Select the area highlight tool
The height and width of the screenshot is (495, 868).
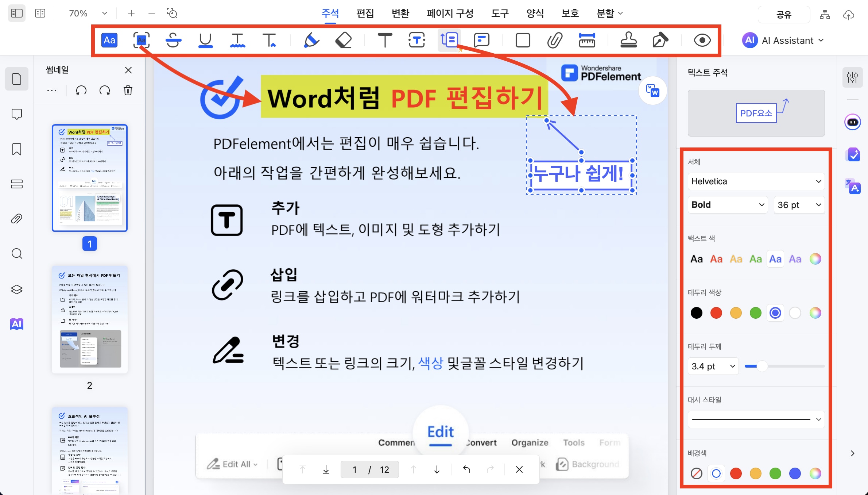(x=141, y=40)
